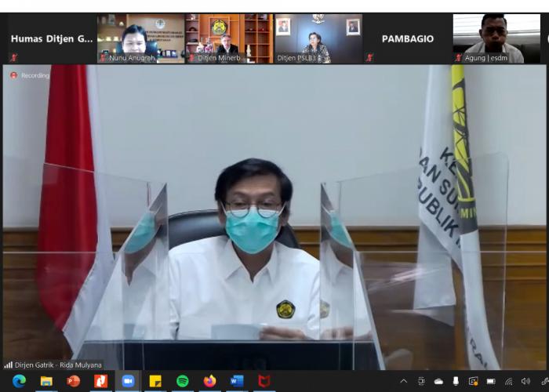549x392 pixels.
Task: Open the volume control in system tray
Action: [525, 381]
